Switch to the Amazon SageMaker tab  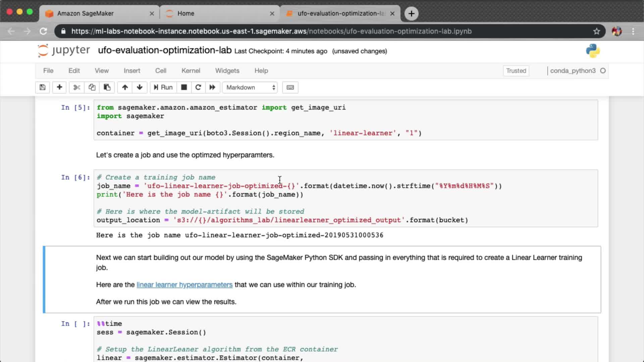click(x=85, y=13)
